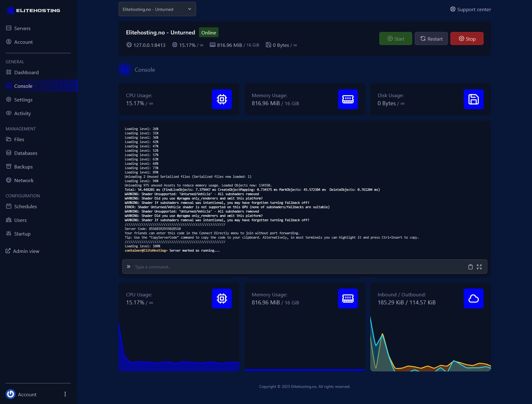Open the server selector dropdown
The height and width of the screenshot is (404, 532).
click(x=157, y=9)
